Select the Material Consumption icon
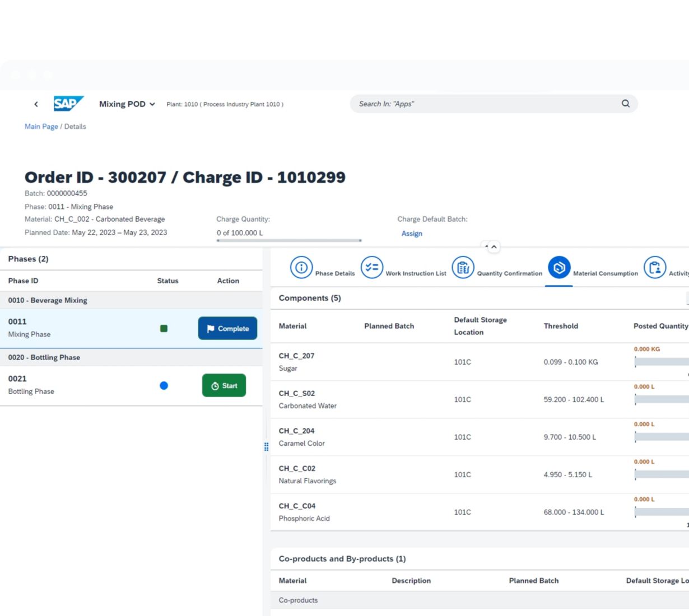This screenshot has width=689, height=616. point(558,268)
